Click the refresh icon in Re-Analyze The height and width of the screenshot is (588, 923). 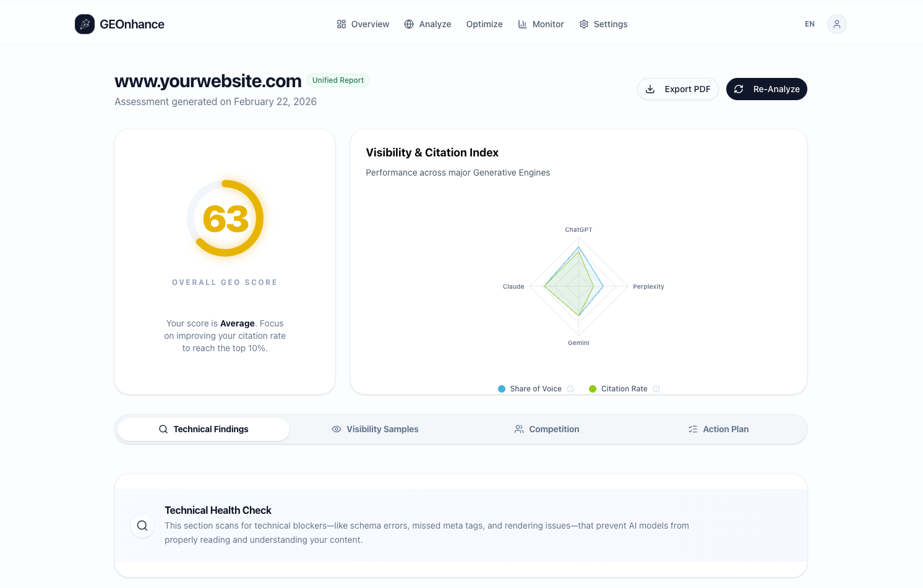tap(739, 89)
